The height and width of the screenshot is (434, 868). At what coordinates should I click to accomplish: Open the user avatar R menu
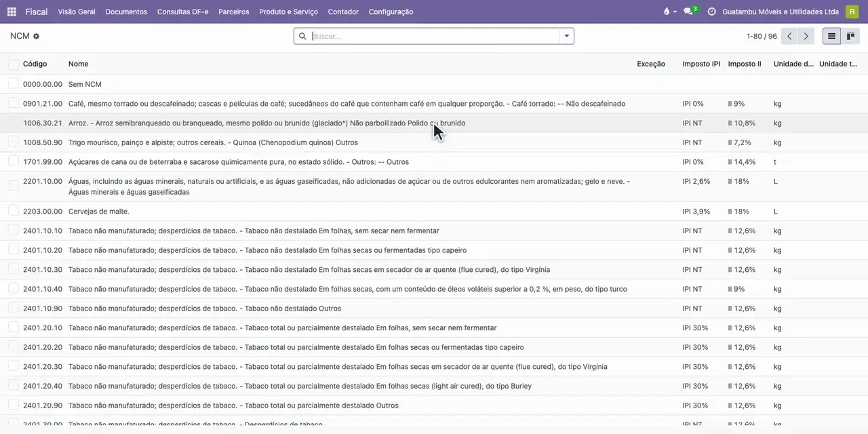tap(852, 12)
